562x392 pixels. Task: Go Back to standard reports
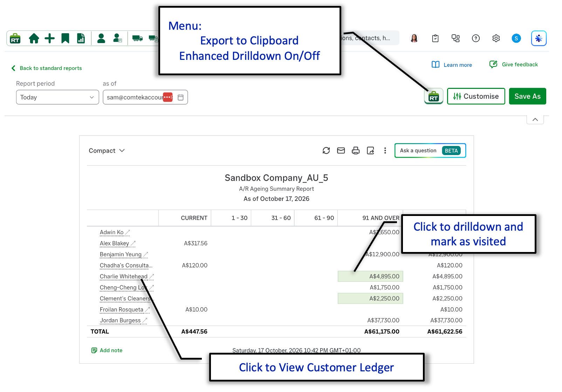click(x=47, y=68)
